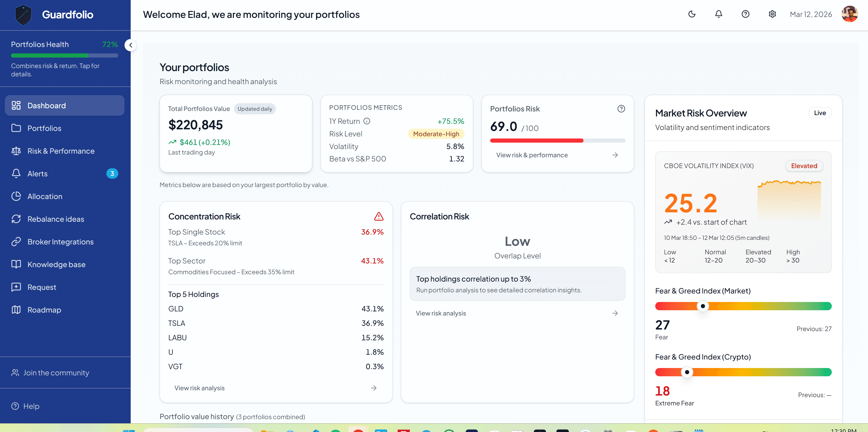Open the user profile avatar

[x=849, y=14]
